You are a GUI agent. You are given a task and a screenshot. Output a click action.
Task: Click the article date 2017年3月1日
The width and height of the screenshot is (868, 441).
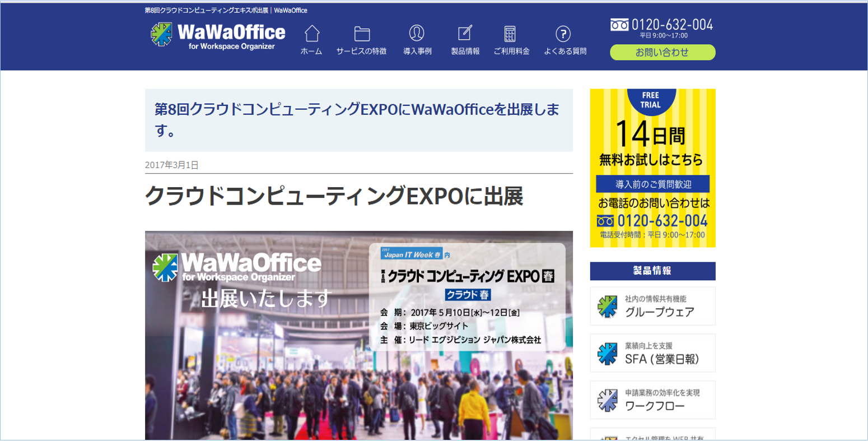tap(172, 165)
